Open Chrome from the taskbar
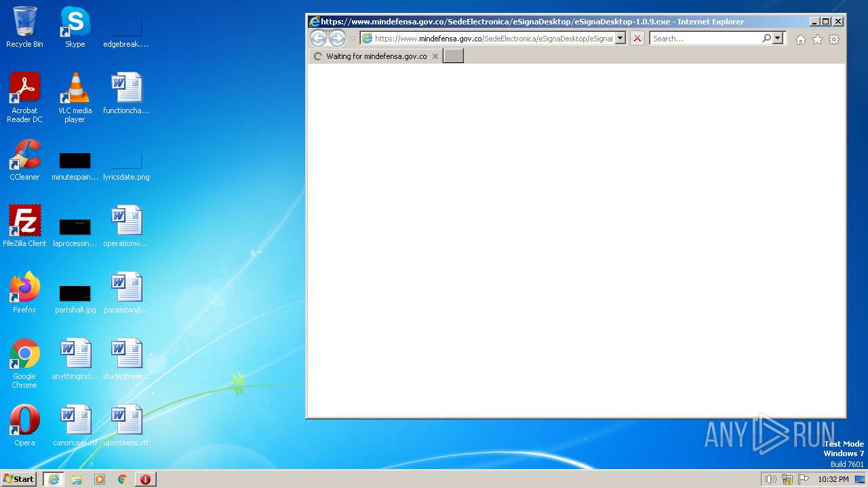The width and height of the screenshot is (868, 488). [123, 479]
